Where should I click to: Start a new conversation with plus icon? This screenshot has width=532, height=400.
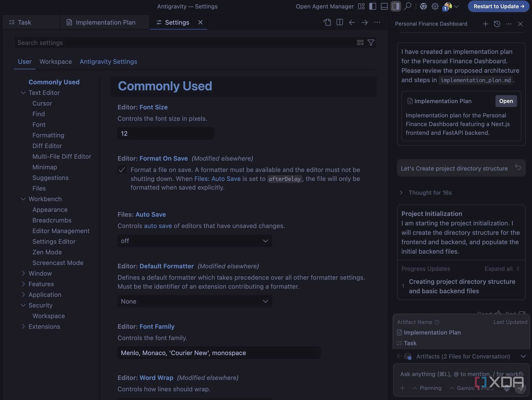(485, 24)
